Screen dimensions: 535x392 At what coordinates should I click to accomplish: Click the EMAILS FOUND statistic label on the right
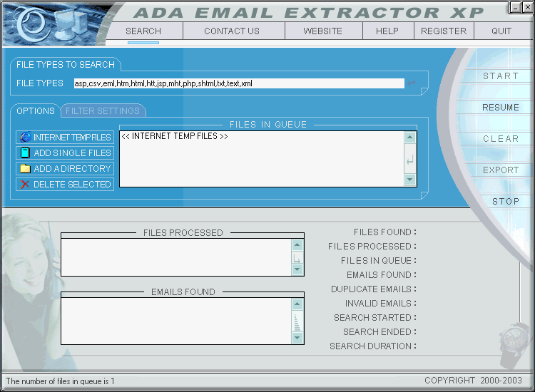coord(382,274)
